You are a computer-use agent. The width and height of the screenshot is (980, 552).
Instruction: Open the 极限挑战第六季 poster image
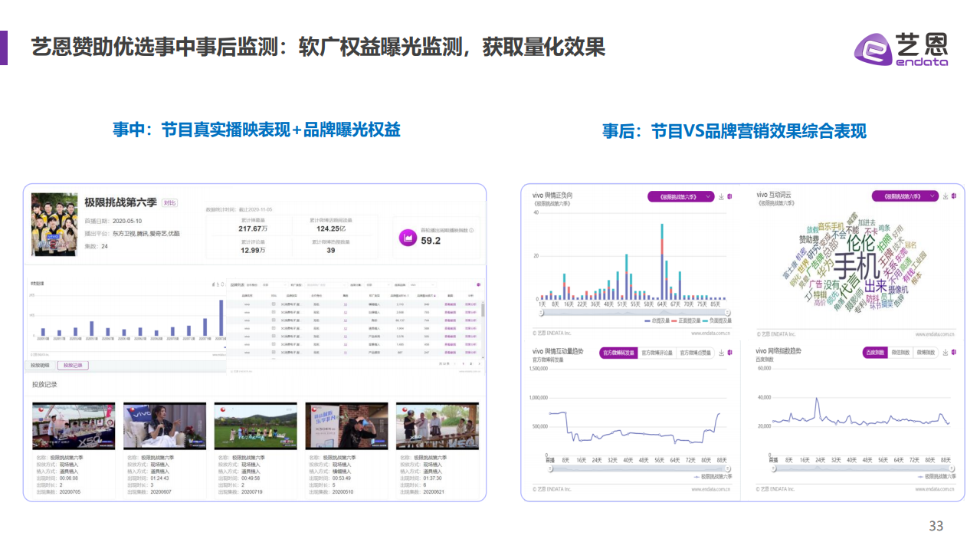(54, 224)
